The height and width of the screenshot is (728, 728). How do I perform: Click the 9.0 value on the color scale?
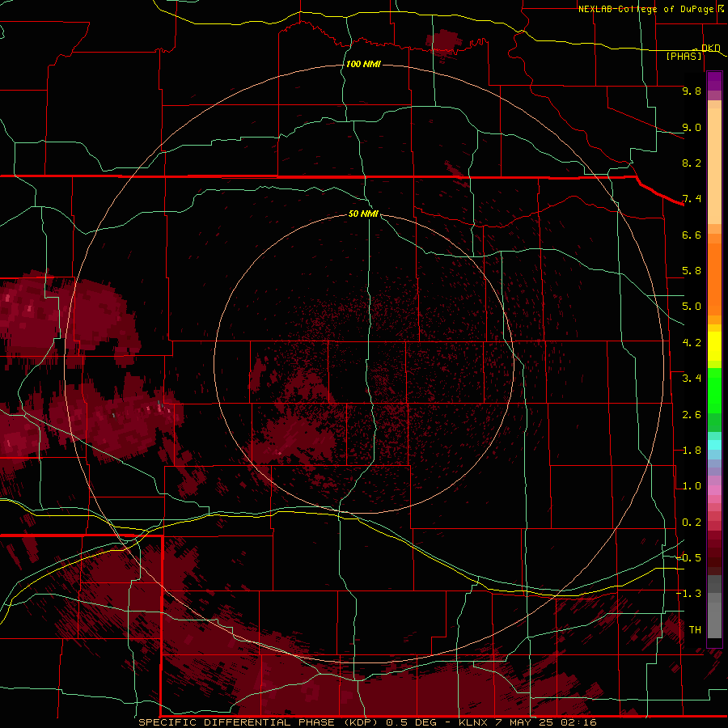(692, 127)
